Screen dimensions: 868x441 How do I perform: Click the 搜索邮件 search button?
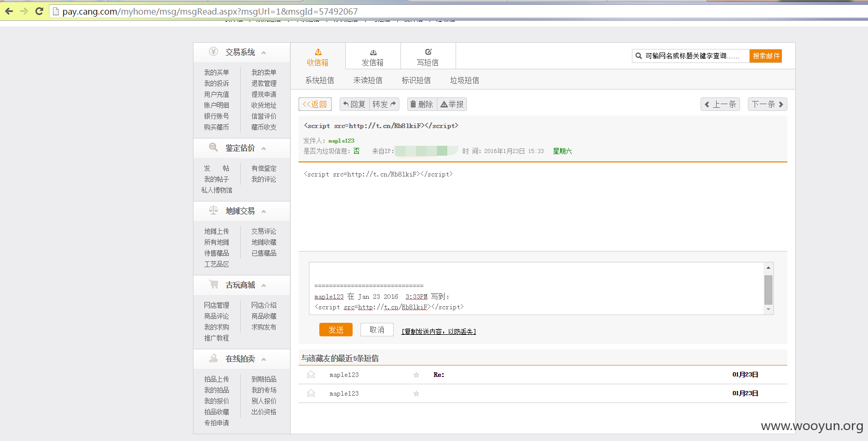[x=766, y=56]
